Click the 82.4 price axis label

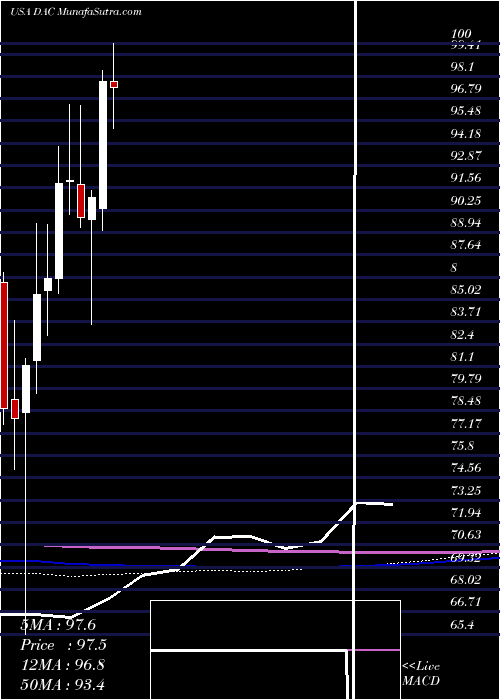(x=463, y=334)
